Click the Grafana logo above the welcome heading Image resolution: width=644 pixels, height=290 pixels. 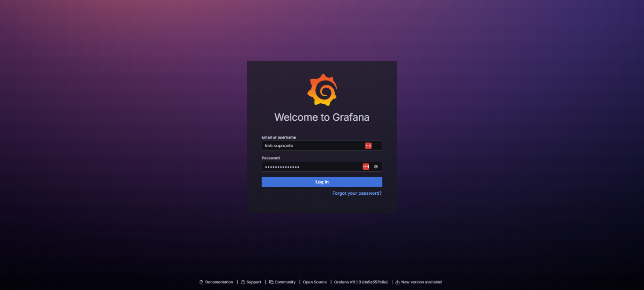(322, 90)
